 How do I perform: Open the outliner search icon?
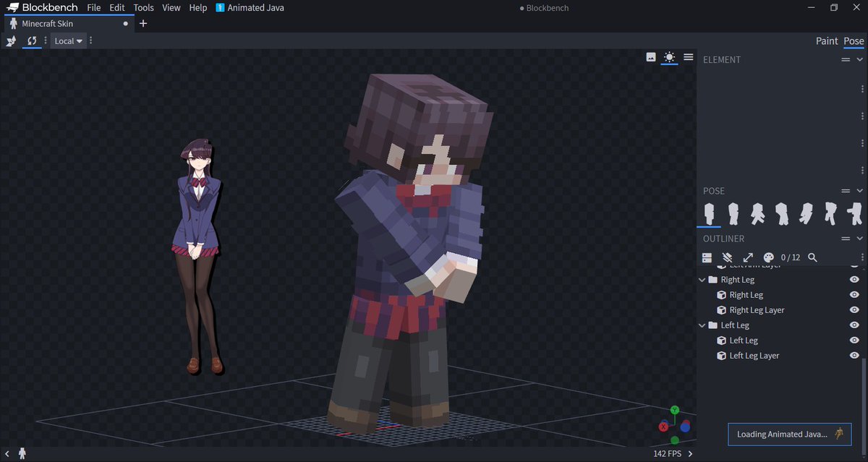pos(812,257)
